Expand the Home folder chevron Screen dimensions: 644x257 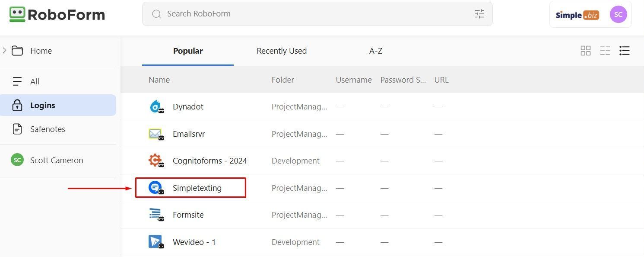[4, 51]
